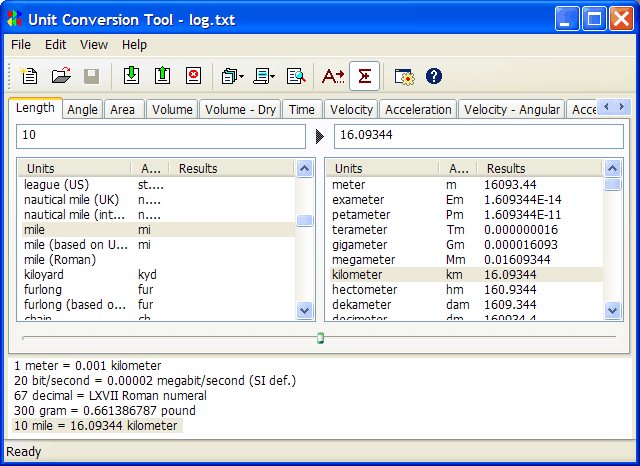Click the green up-arrow toolbar icon
This screenshot has height=466, width=640.
point(162,75)
